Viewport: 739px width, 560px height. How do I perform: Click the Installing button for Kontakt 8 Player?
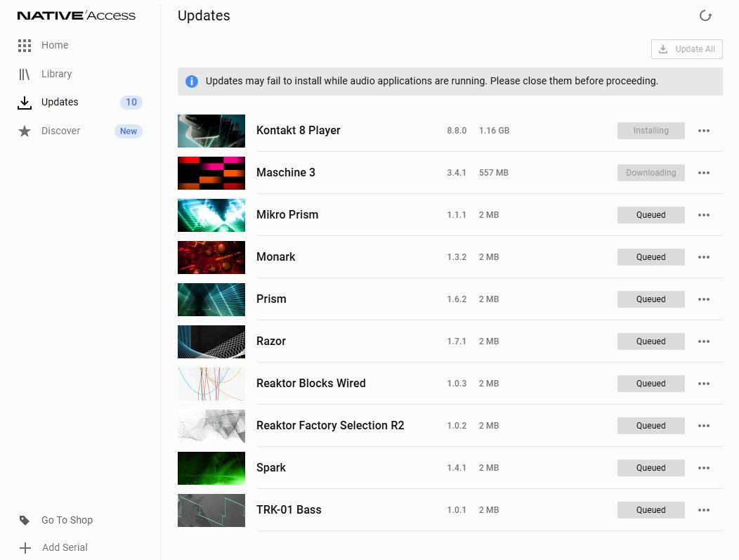(651, 131)
